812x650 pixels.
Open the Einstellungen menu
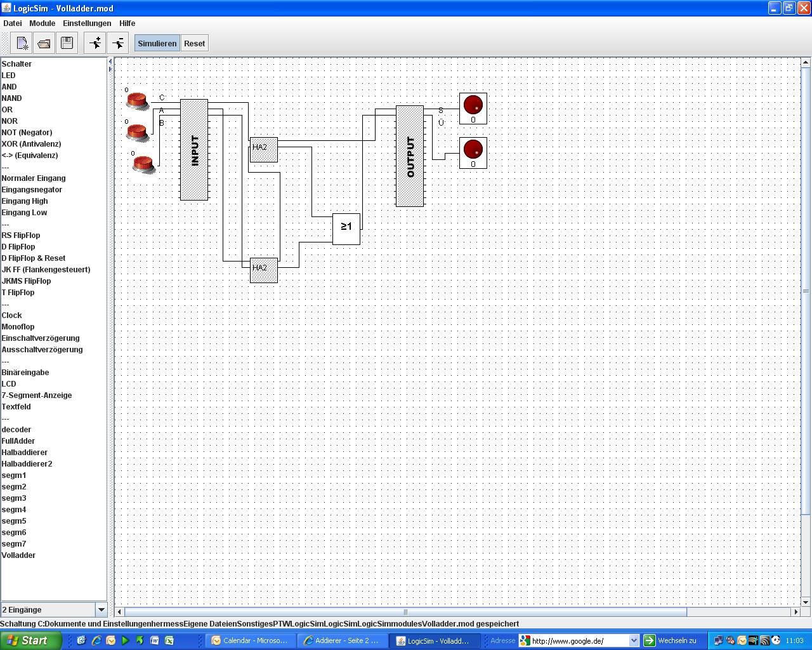(x=87, y=23)
